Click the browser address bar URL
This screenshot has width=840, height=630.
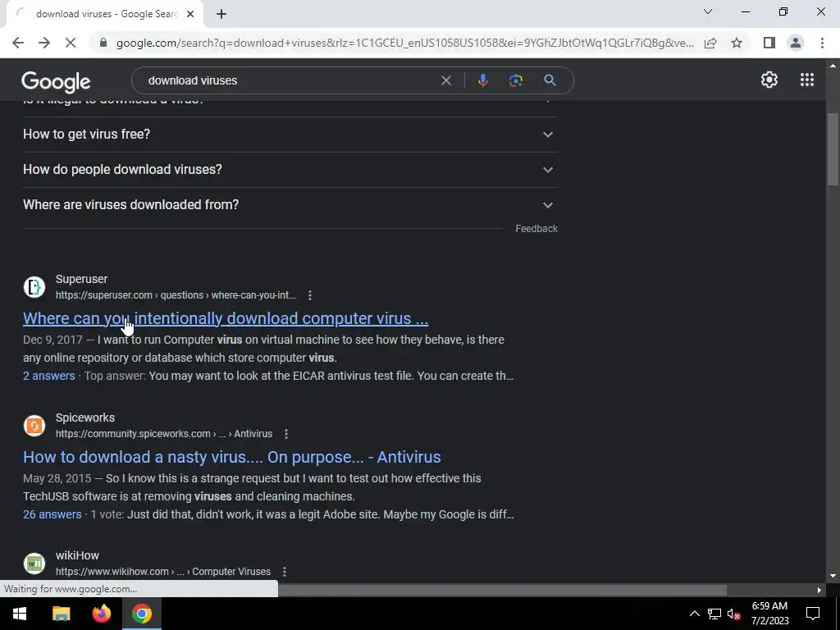pyautogui.click(x=404, y=43)
